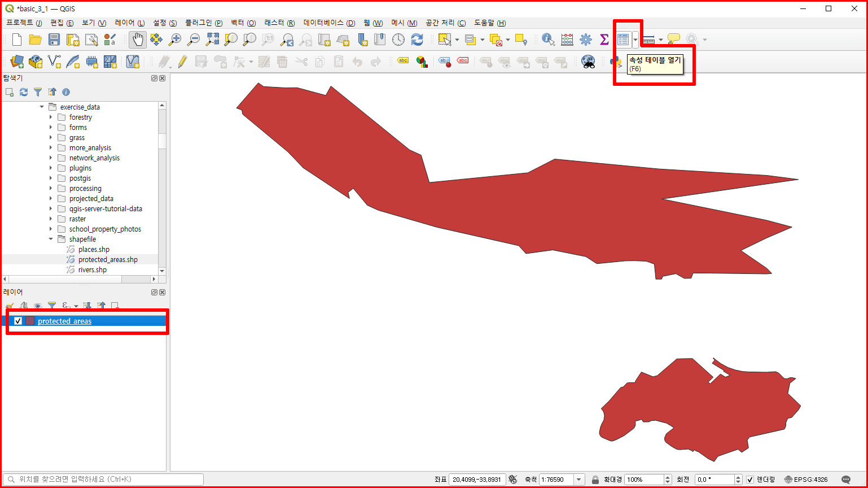Open a project via the folder icon
This screenshot has height=488, width=868.
(36, 40)
